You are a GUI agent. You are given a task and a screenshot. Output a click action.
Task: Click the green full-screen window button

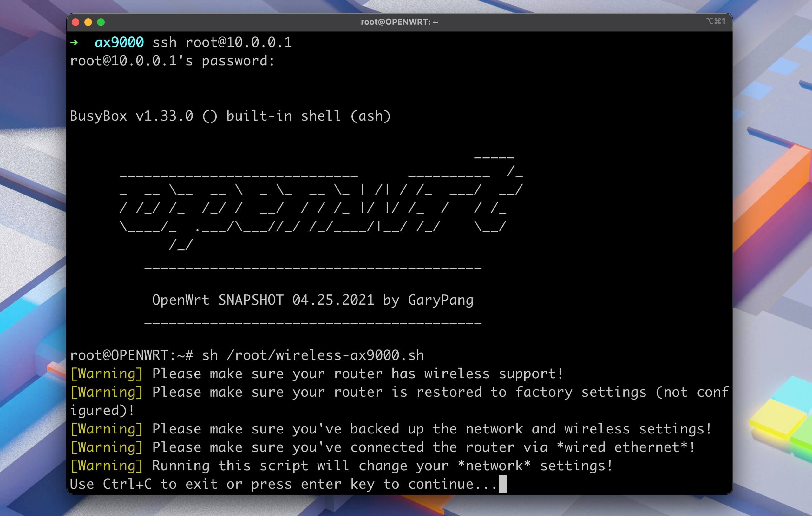101,22
